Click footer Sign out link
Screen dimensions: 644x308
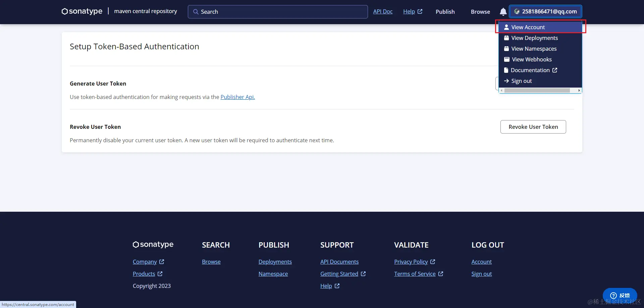click(482, 274)
